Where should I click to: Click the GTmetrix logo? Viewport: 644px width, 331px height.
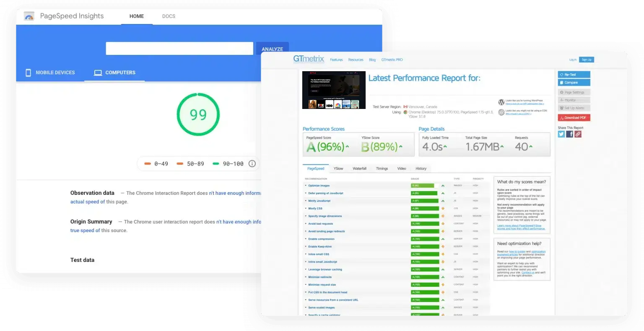click(x=309, y=59)
